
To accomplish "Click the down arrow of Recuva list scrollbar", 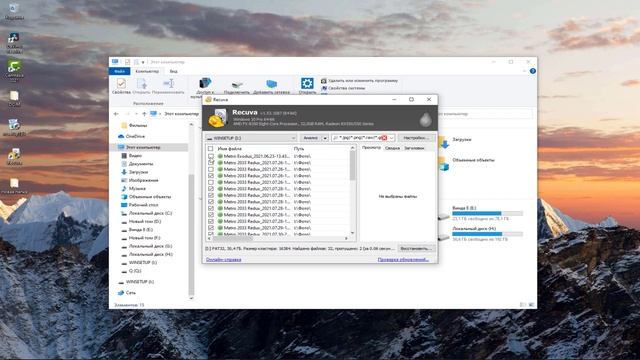I will (353, 233).
